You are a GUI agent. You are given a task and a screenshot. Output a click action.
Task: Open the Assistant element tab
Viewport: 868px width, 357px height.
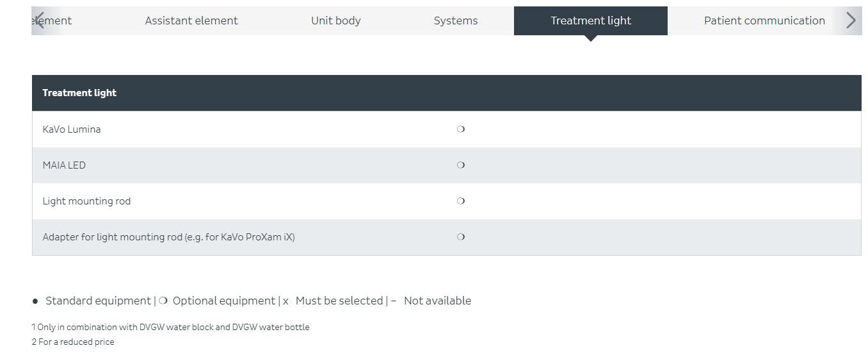pyautogui.click(x=191, y=21)
